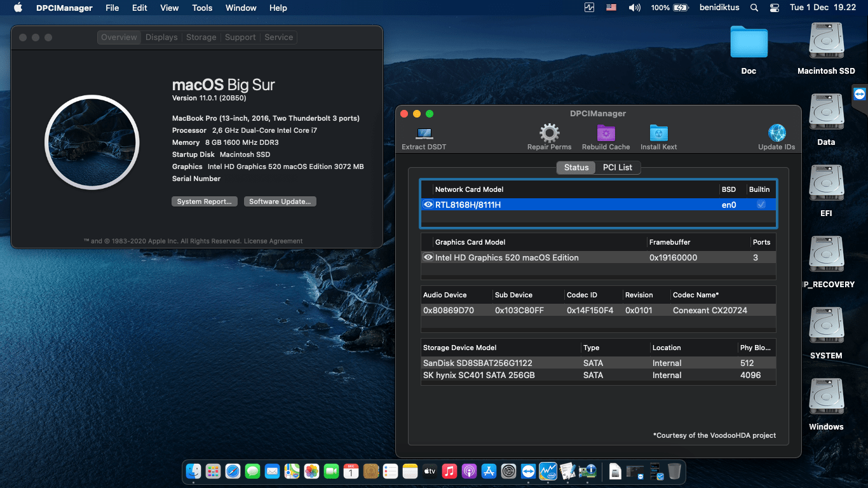This screenshot has height=488, width=868.
Task: Open Music from the Dock
Action: point(449,471)
